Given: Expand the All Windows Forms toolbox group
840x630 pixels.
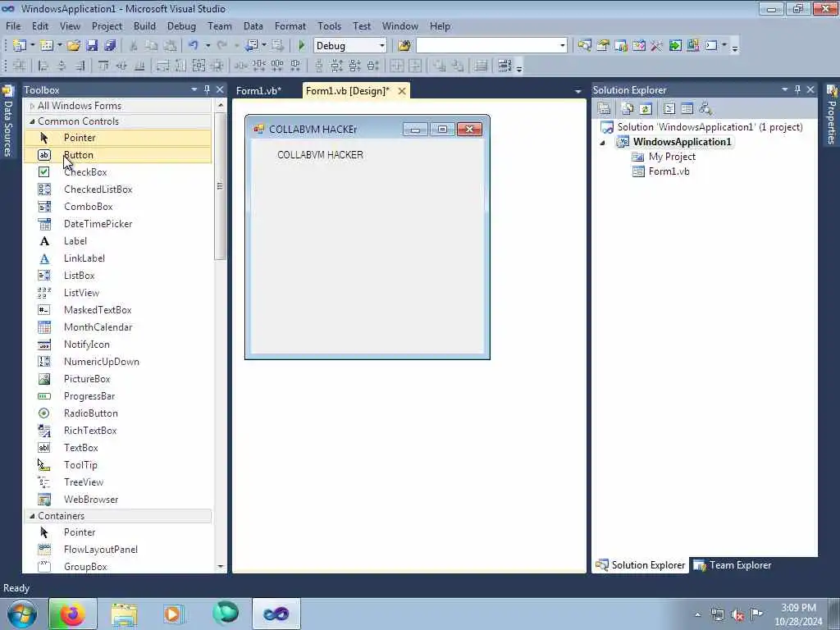Looking at the screenshot, I should [x=32, y=106].
